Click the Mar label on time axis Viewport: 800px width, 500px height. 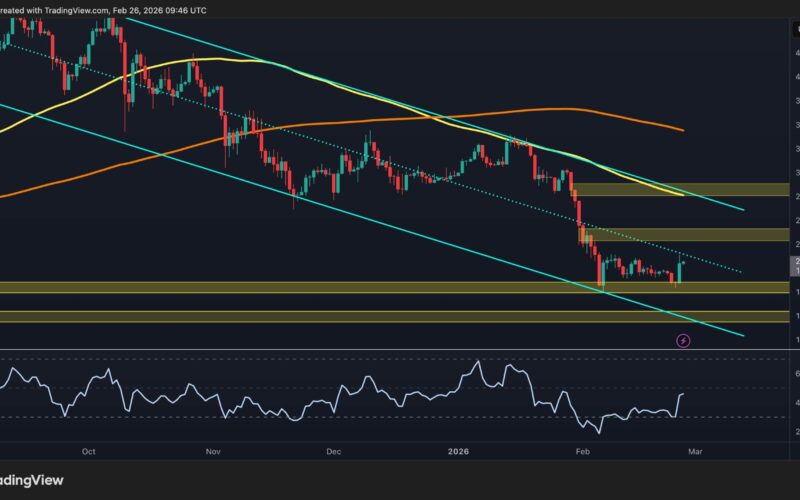tap(697, 452)
